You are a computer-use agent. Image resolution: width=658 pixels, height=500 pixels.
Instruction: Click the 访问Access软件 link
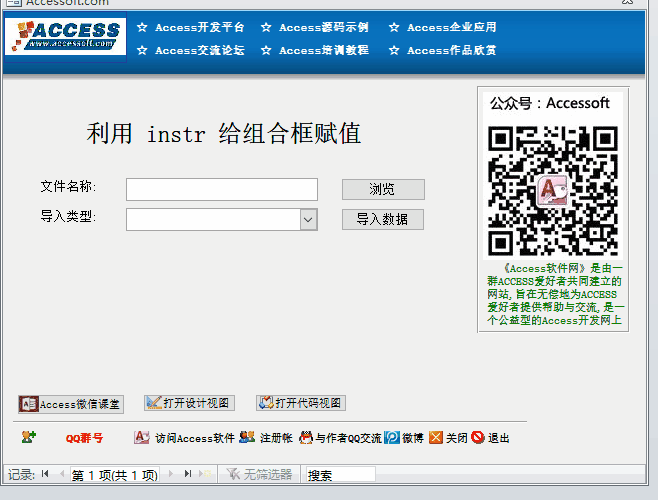(x=195, y=438)
